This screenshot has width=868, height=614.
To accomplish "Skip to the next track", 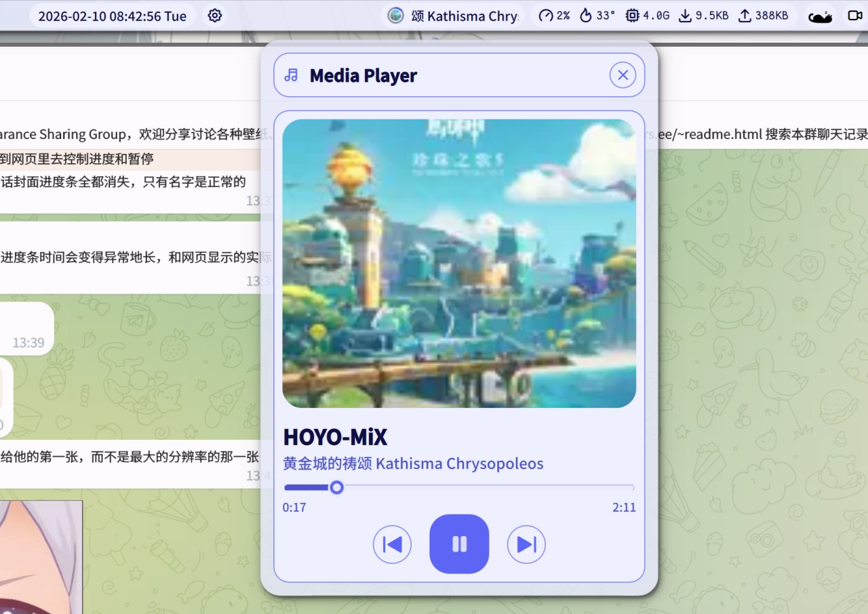I will (526, 544).
